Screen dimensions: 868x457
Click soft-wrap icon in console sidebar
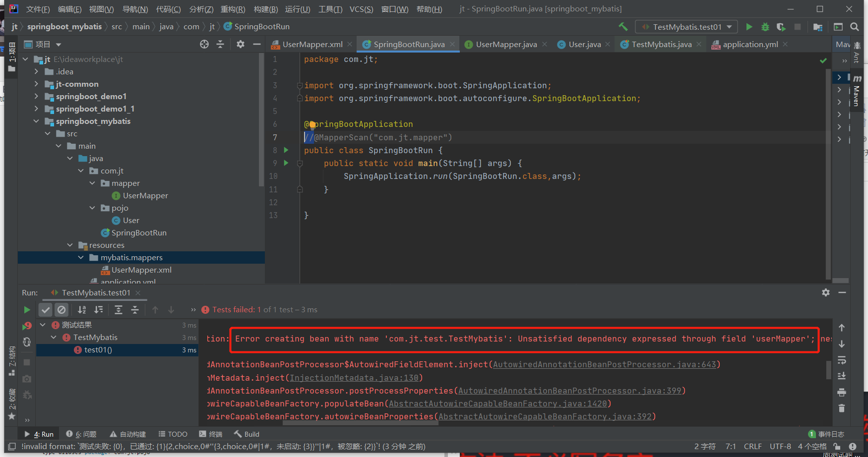(842, 360)
